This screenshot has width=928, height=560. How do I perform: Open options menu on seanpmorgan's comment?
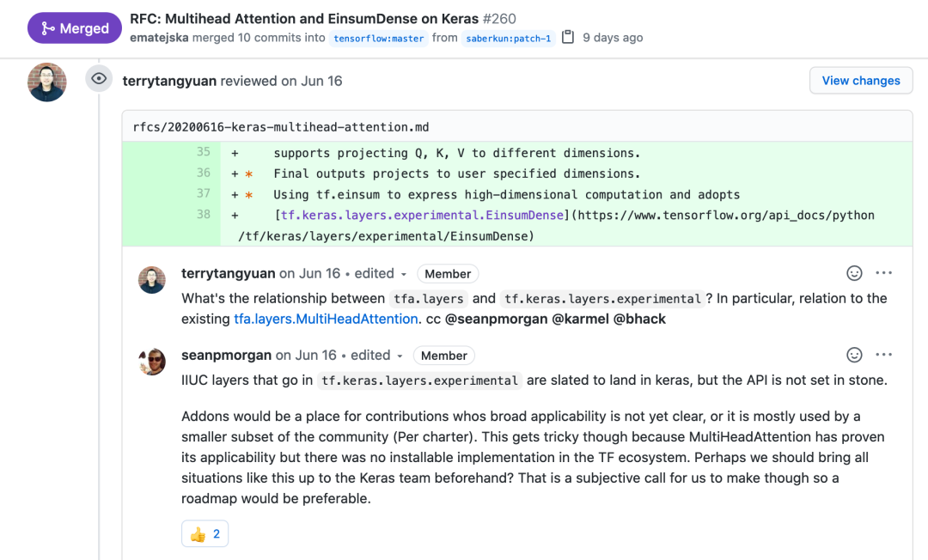click(883, 354)
